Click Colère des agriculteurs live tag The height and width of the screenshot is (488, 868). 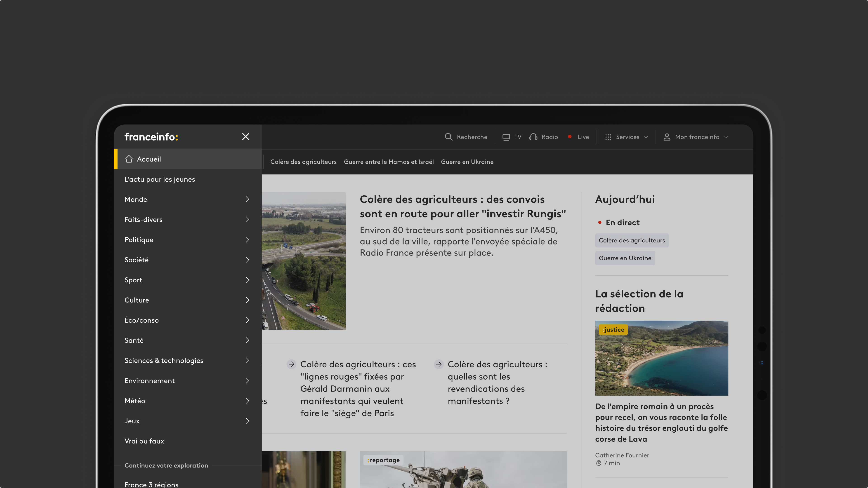pyautogui.click(x=632, y=240)
